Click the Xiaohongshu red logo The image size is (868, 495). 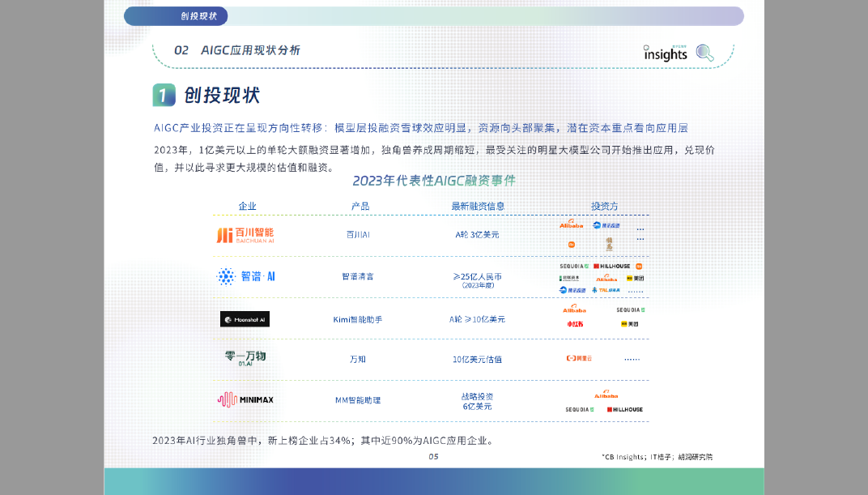[x=575, y=324]
